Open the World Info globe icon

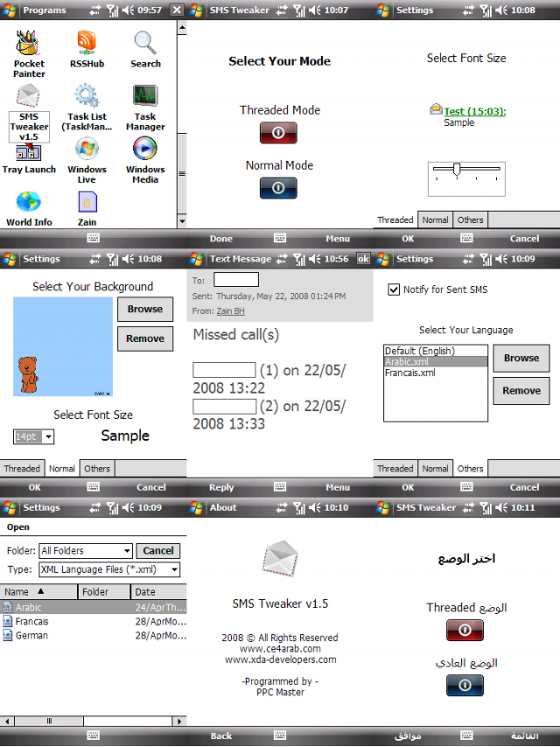(x=29, y=201)
